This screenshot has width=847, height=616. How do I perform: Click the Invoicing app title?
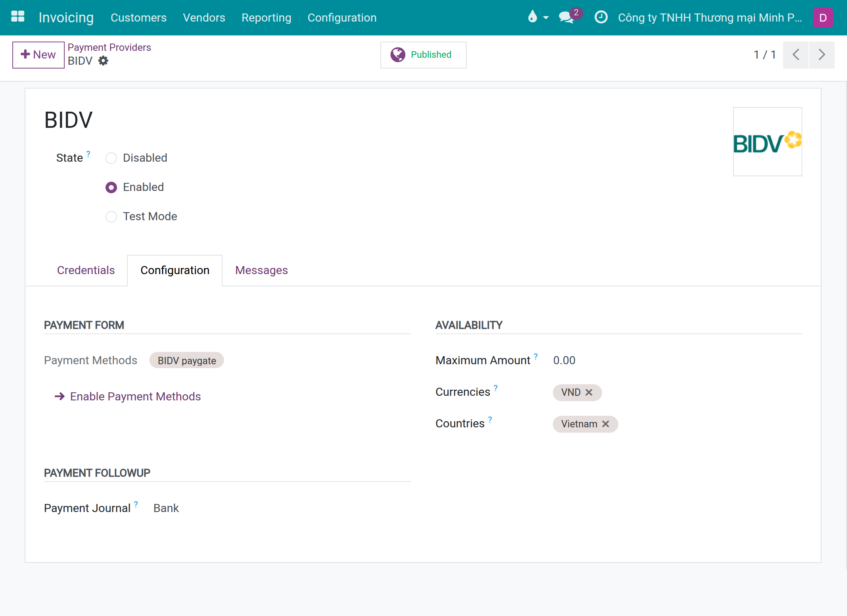point(66,18)
